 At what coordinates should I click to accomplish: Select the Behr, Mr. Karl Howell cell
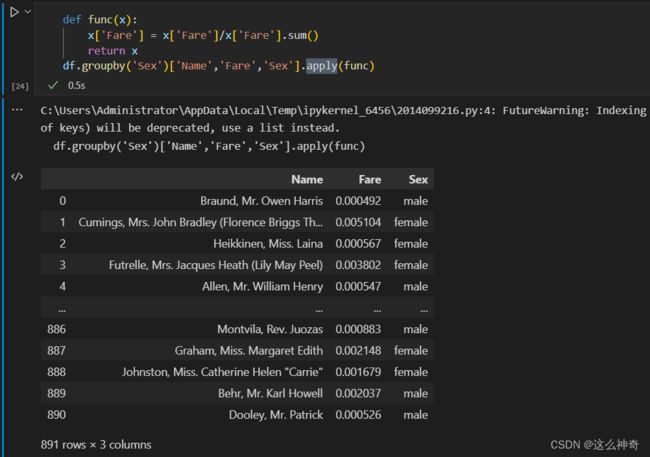click(270, 393)
